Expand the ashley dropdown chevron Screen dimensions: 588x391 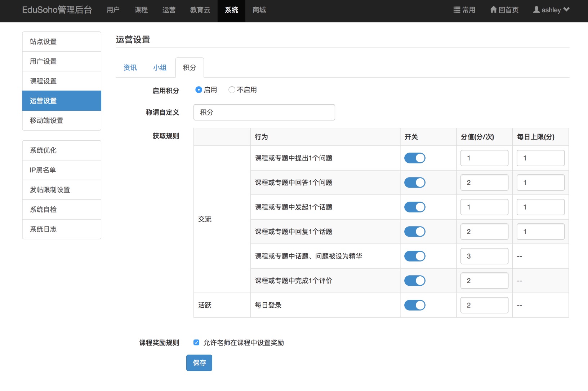click(566, 10)
